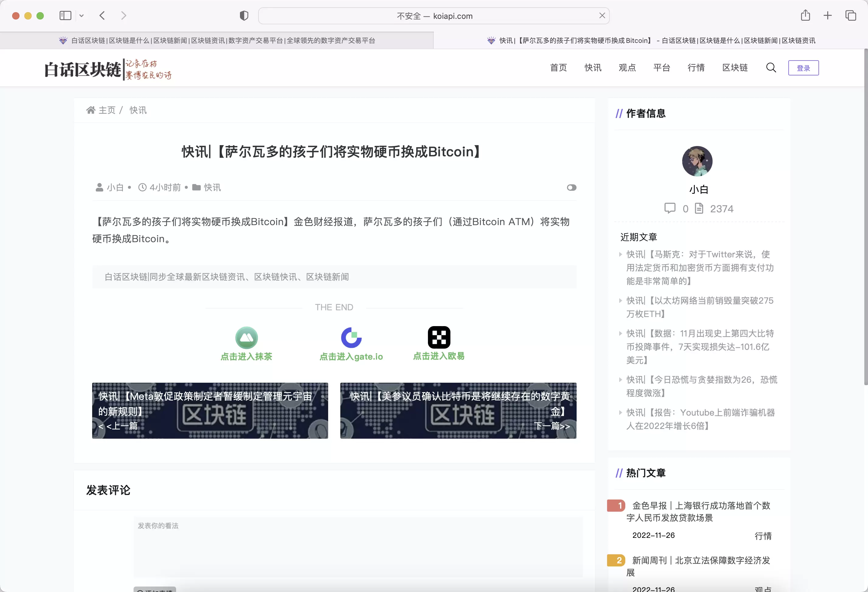The width and height of the screenshot is (868, 592).
Task: Open 首页 in the navigation menu
Action: pyautogui.click(x=558, y=68)
